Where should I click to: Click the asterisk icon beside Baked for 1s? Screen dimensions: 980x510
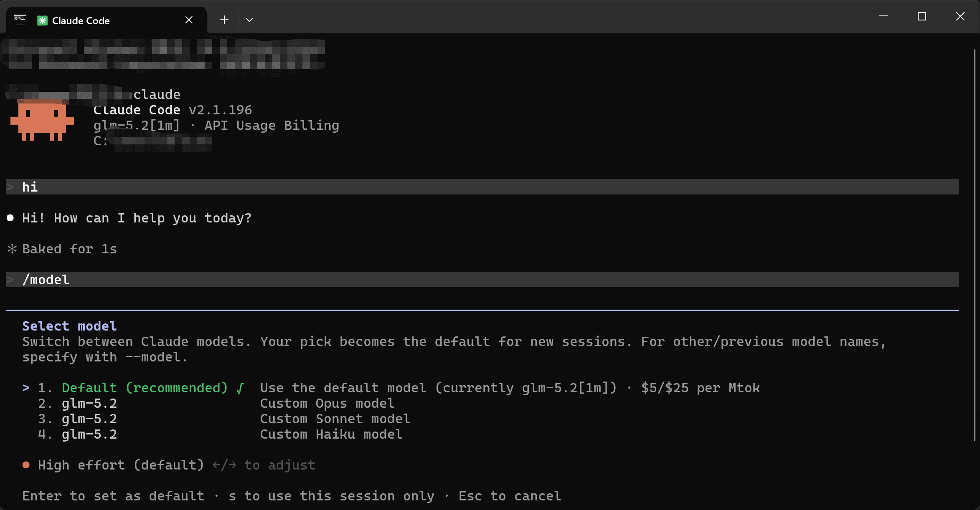click(12, 249)
